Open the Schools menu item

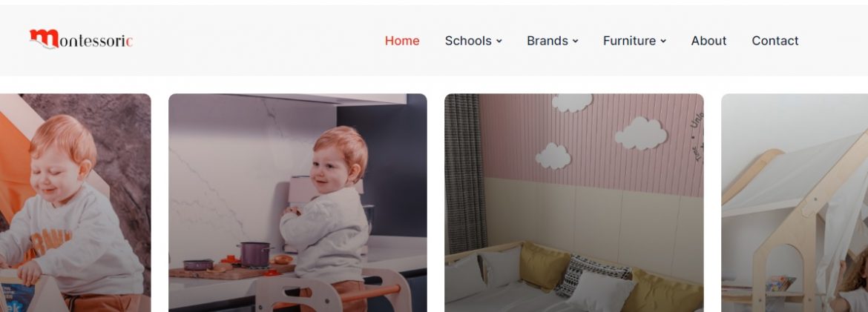click(x=468, y=41)
